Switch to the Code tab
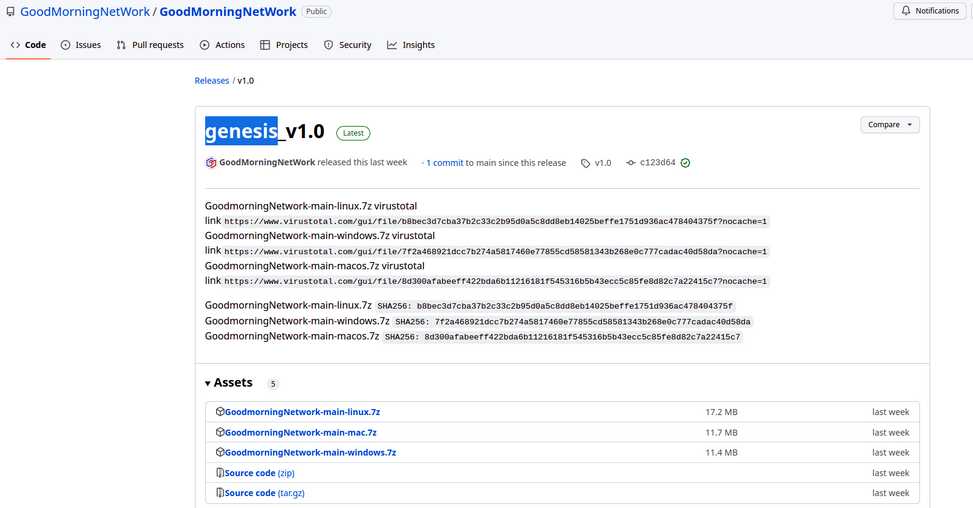This screenshot has height=508, width=973. pyautogui.click(x=28, y=45)
